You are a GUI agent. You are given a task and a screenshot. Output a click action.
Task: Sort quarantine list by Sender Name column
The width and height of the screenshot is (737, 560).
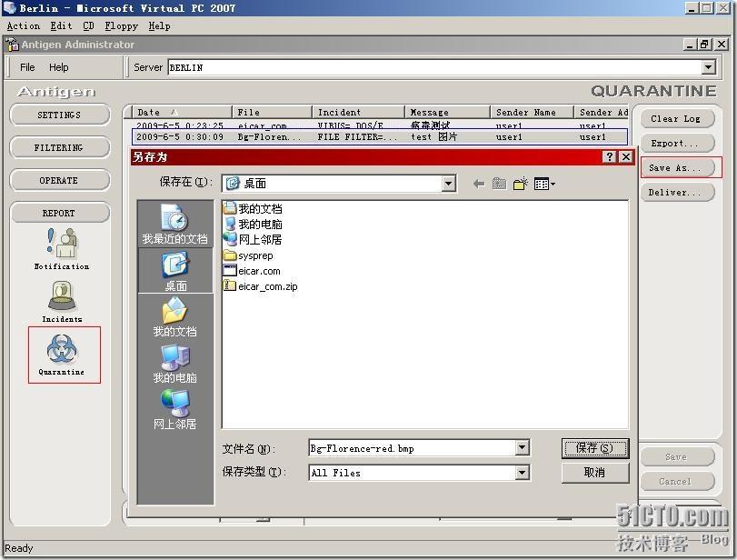(x=532, y=112)
